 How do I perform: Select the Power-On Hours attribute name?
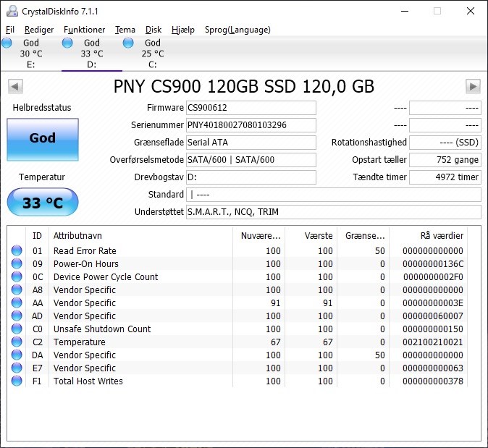(86, 264)
